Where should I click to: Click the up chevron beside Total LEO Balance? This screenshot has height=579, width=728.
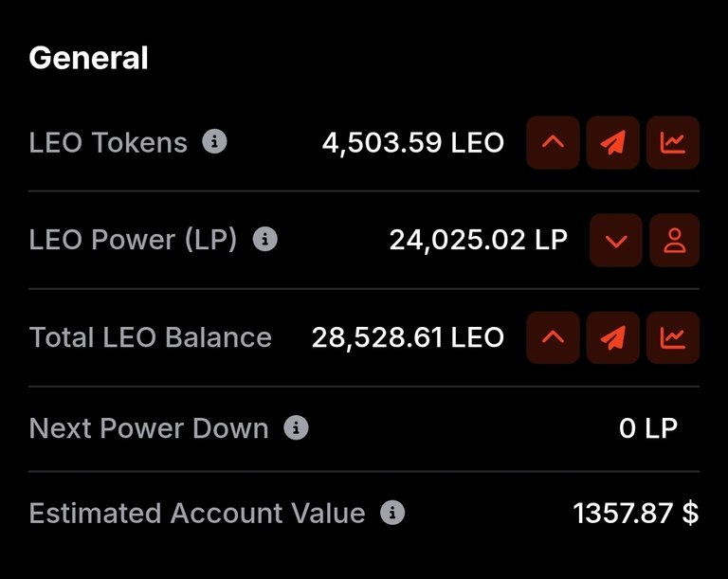click(553, 337)
